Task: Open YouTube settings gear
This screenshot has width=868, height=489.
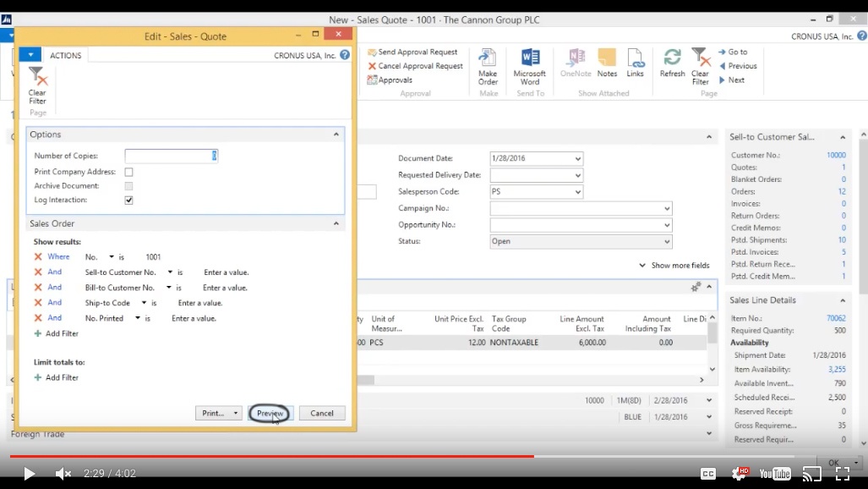Action: (740, 474)
